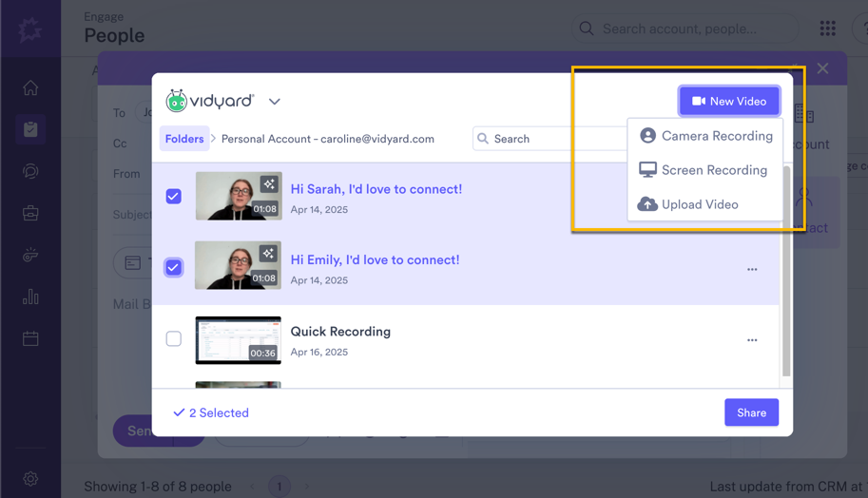Choose Upload Video from the menu
The height and width of the screenshot is (498, 868).
point(705,204)
